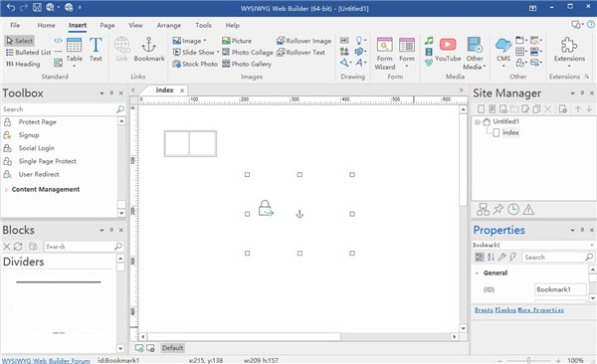
Task: Insert a Rollover Image
Action: (x=303, y=41)
